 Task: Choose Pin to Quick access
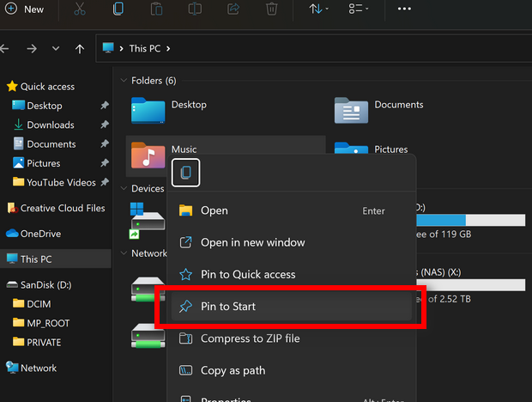pyautogui.click(x=292, y=274)
